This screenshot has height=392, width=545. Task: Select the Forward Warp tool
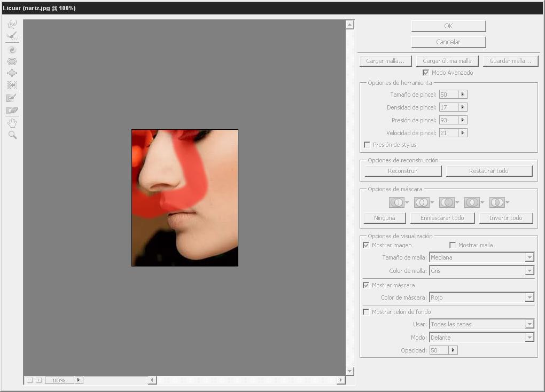pos(12,24)
